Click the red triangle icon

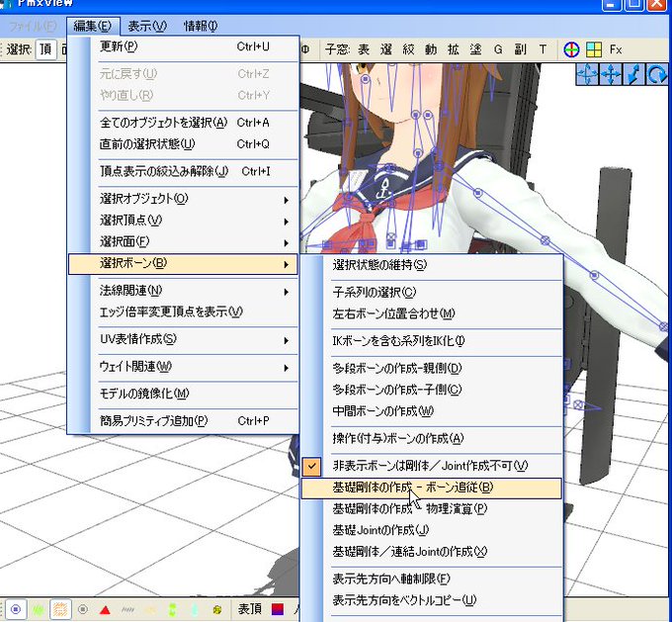coord(105,609)
